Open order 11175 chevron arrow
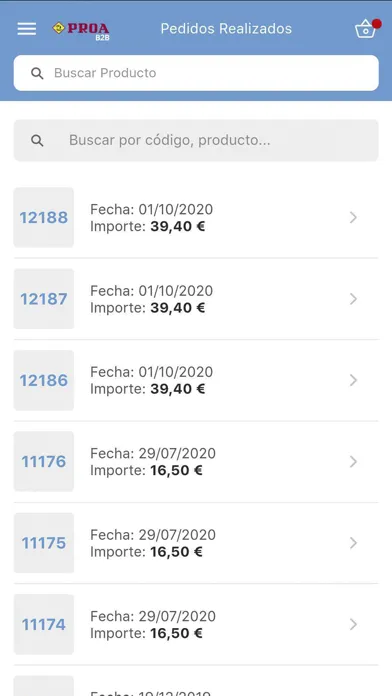 353,543
